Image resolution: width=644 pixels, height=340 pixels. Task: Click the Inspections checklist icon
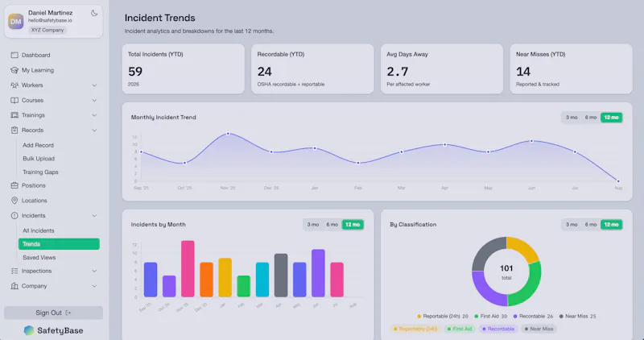14,271
